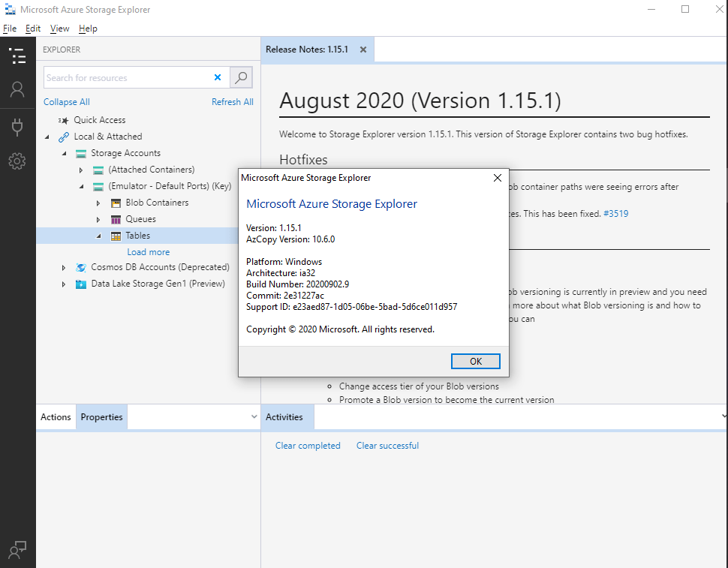Expand Data Lake Storage Gen1 (Preview)
The width and height of the screenshot is (728, 568).
click(x=64, y=284)
